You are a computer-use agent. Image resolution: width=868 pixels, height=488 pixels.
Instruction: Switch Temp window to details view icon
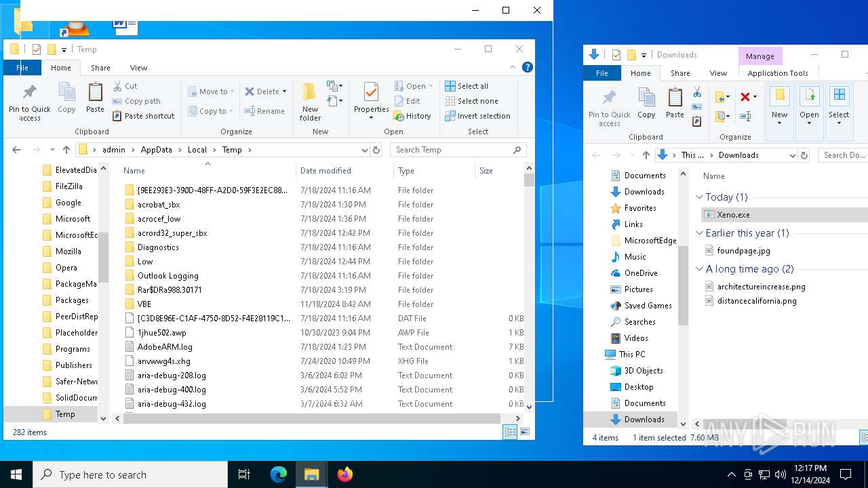(510, 432)
